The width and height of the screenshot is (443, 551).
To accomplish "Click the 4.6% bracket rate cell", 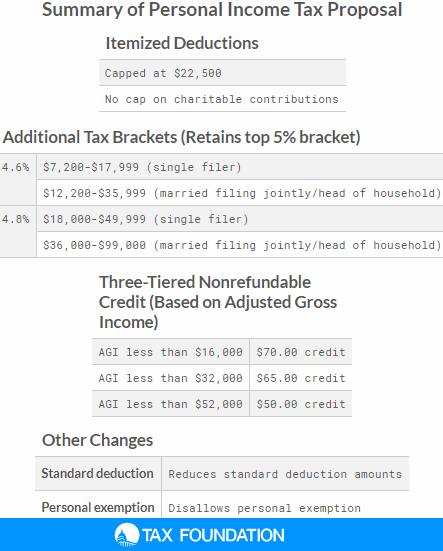I will 18,180.
